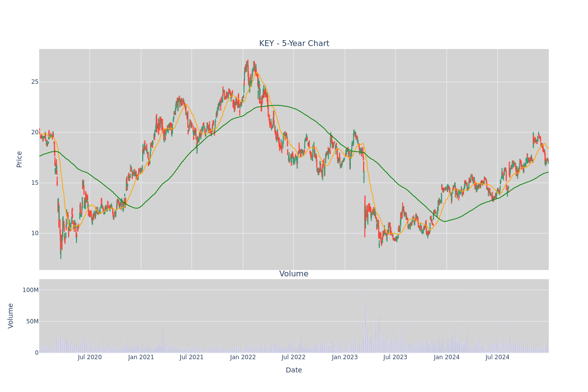Click the 'Jul 2023' date tick label
This screenshot has width=588, height=392.
[x=395, y=357]
